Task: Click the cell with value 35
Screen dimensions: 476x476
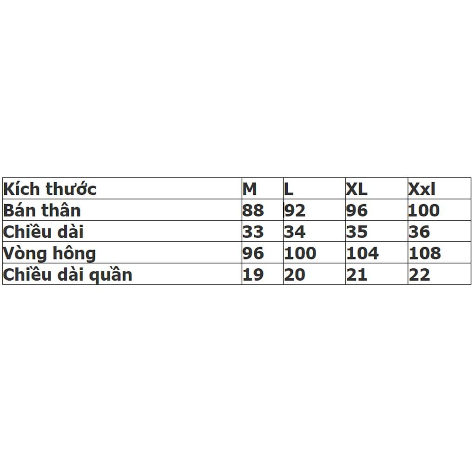Action: (377, 231)
